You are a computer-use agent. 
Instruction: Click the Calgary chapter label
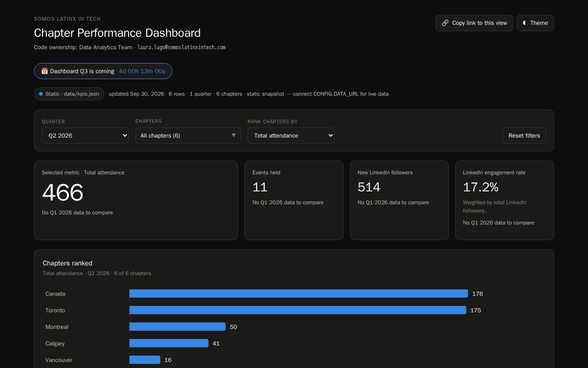(x=55, y=344)
